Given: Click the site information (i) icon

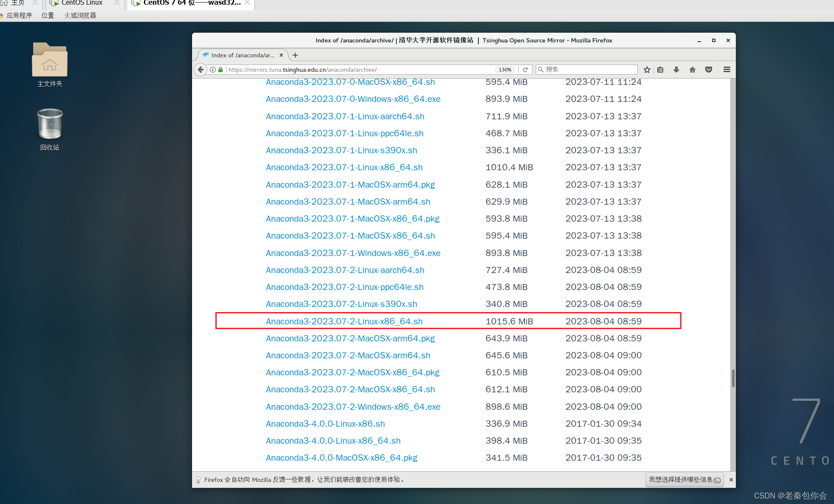Looking at the screenshot, I should 213,70.
